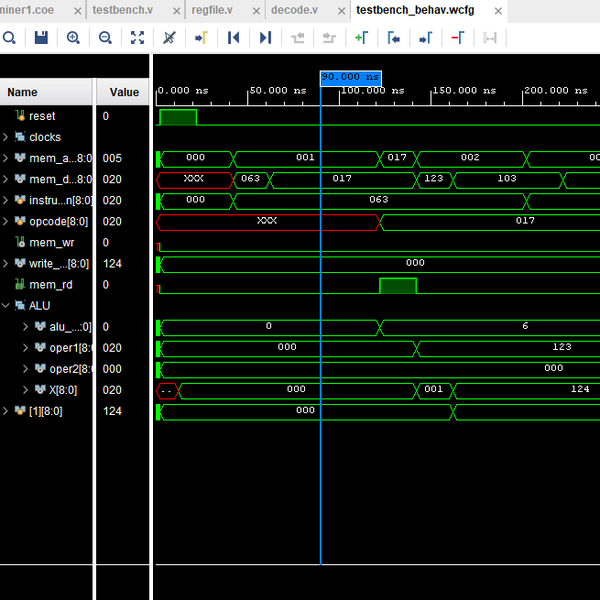Jump to the next marker
This screenshot has height=600, width=600.
pyautogui.click(x=426, y=38)
